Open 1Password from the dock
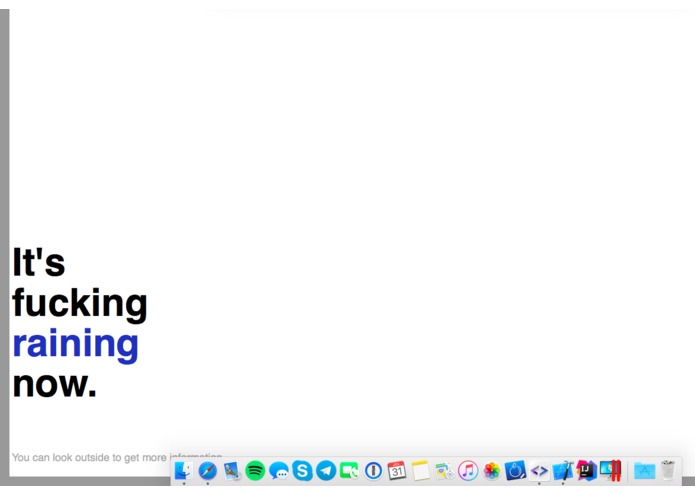The height and width of the screenshot is (494, 695). tap(373, 471)
